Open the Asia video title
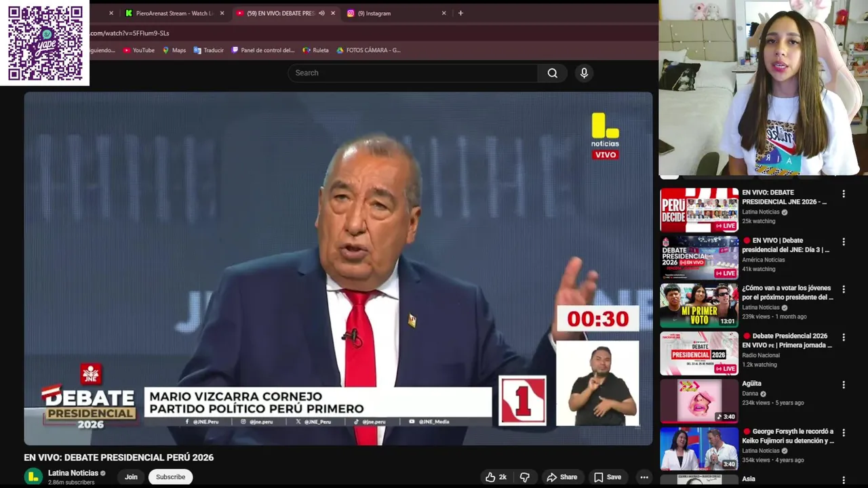The height and width of the screenshot is (488, 868). (749, 479)
